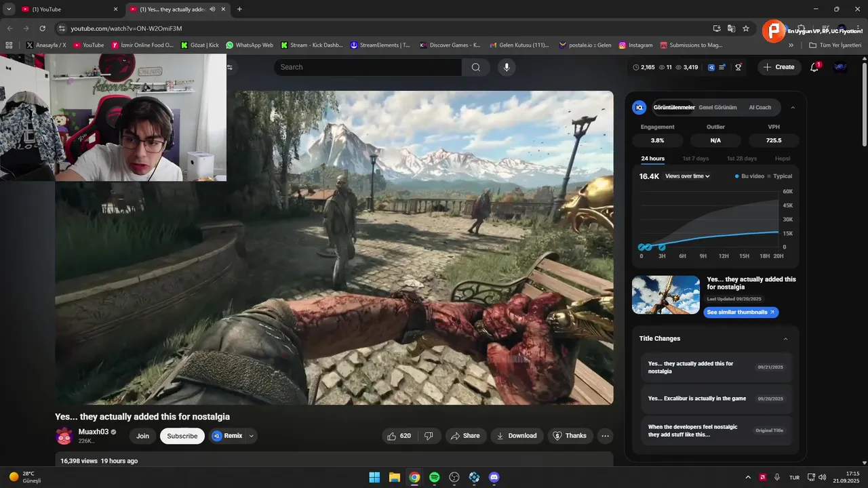Viewport: 868px width, 488px height.
Task: Open the Tüm Yer İşaretleri folder
Action: click(x=835, y=45)
